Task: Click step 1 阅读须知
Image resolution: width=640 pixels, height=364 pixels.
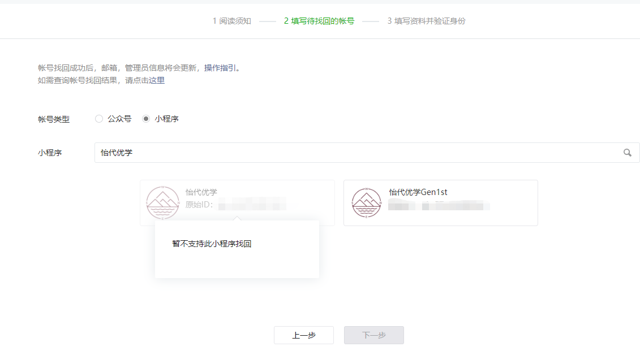Action: 231,21
